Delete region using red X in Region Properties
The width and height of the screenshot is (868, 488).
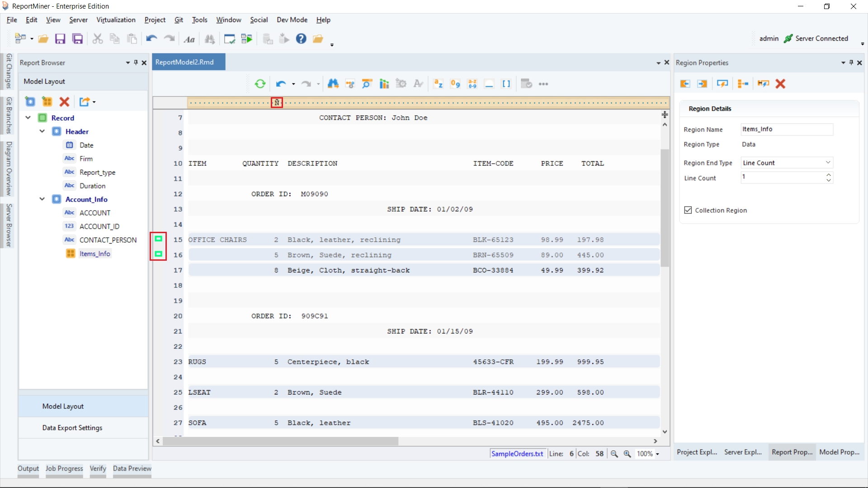[780, 84]
